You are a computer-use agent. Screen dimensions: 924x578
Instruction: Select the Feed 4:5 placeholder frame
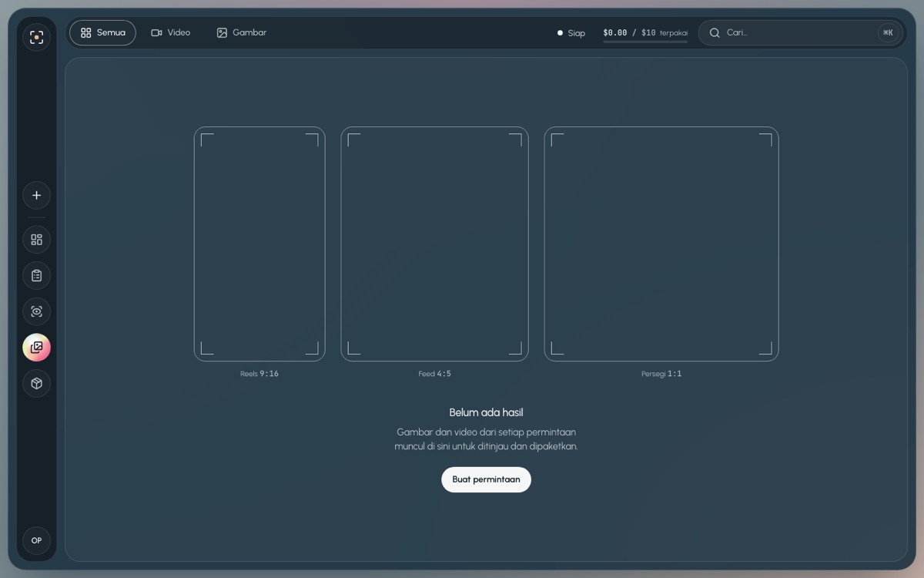[x=435, y=244]
